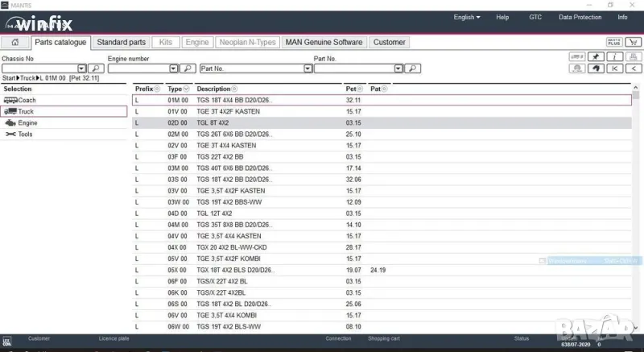
Task: Open Pat column filter
Action: tap(385, 89)
